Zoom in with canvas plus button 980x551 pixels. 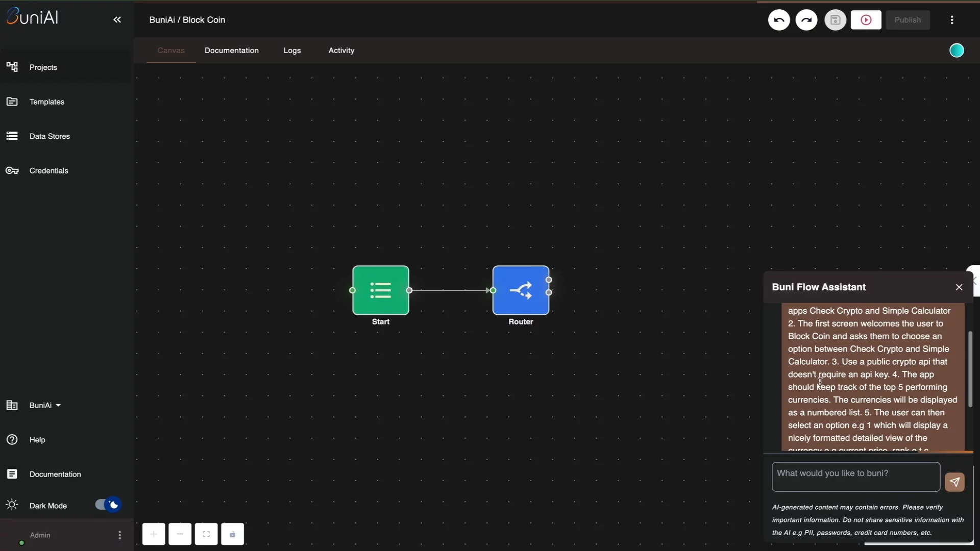pos(154,534)
